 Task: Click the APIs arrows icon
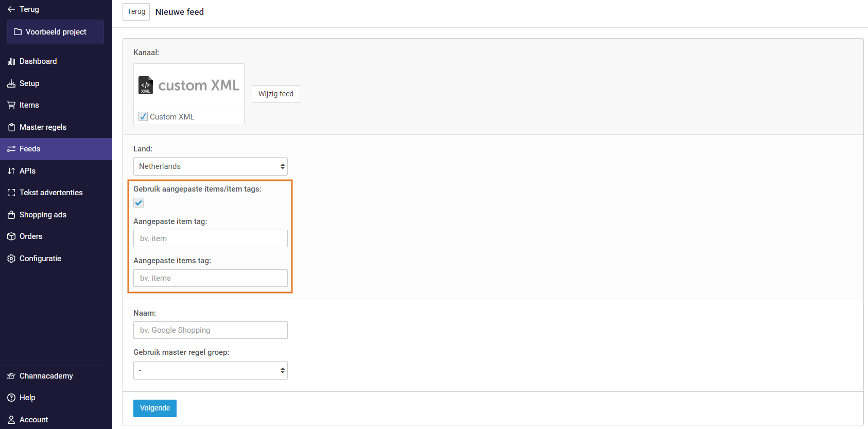11,171
